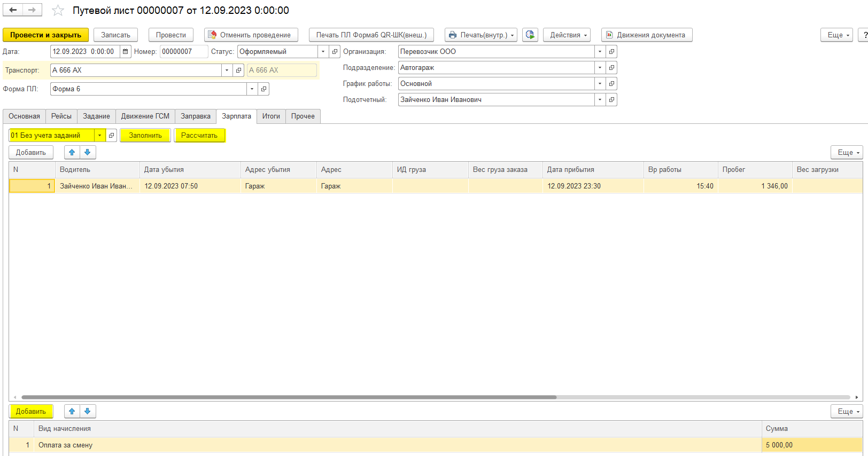Image resolution: width=868 pixels, height=456 pixels.
Task: Expand the Подразделение dropdown
Action: tap(600, 68)
